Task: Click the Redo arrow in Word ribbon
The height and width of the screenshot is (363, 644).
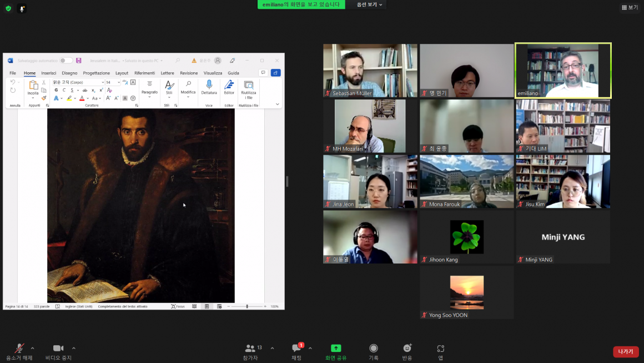Action: point(13,90)
